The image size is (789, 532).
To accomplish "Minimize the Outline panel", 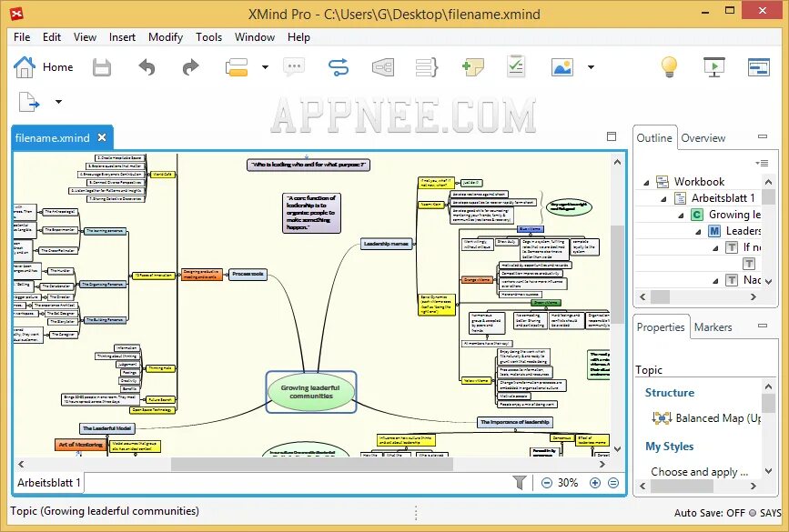I will pos(763,136).
